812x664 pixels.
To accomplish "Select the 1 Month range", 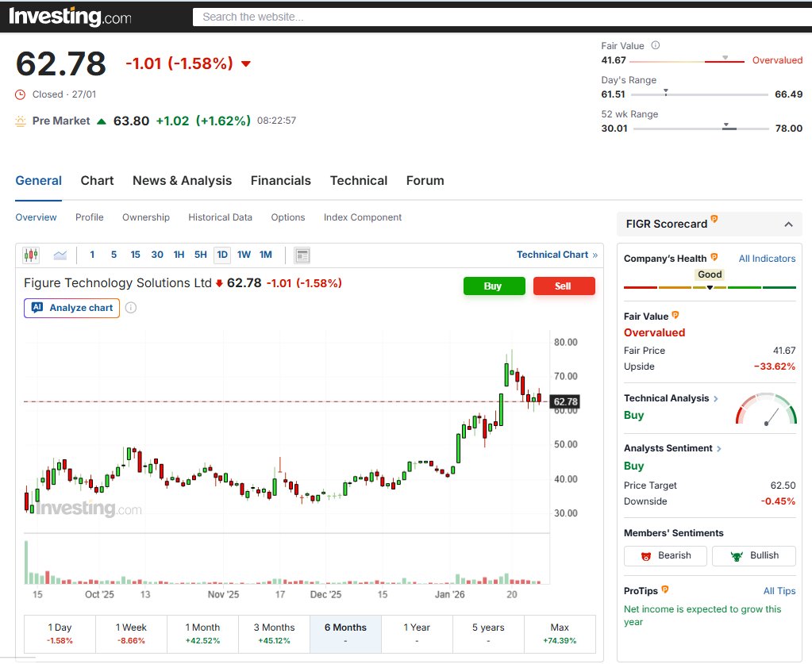I will pos(202,634).
